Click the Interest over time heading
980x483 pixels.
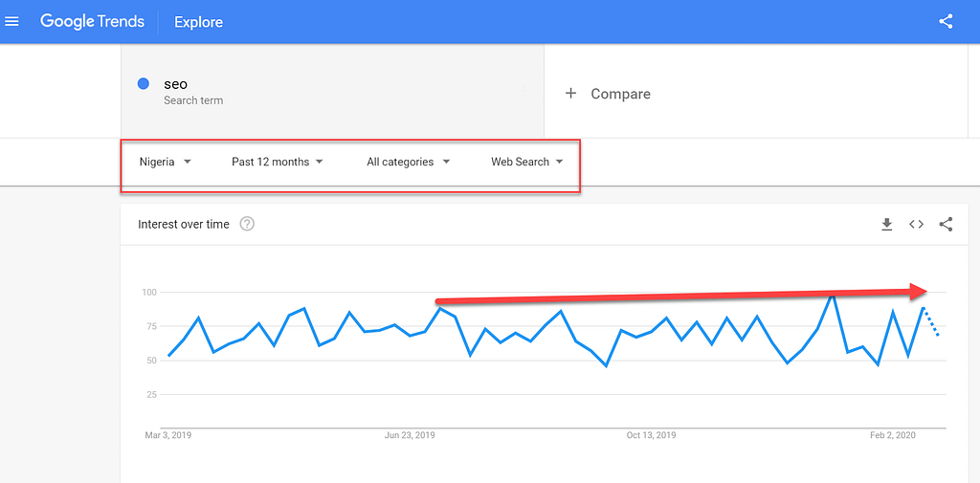click(184, 224)
